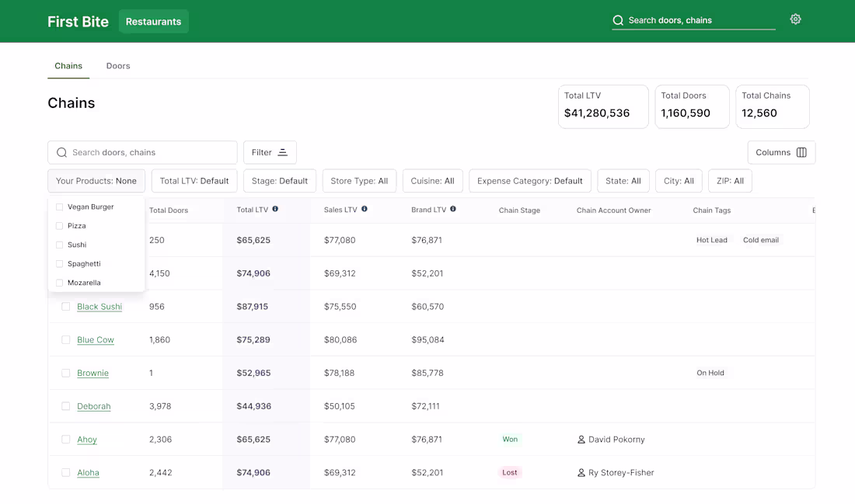This screenshot has height=504, width=855.
Task: Click the Restaurants button in the header
Action: pos(153,21)
